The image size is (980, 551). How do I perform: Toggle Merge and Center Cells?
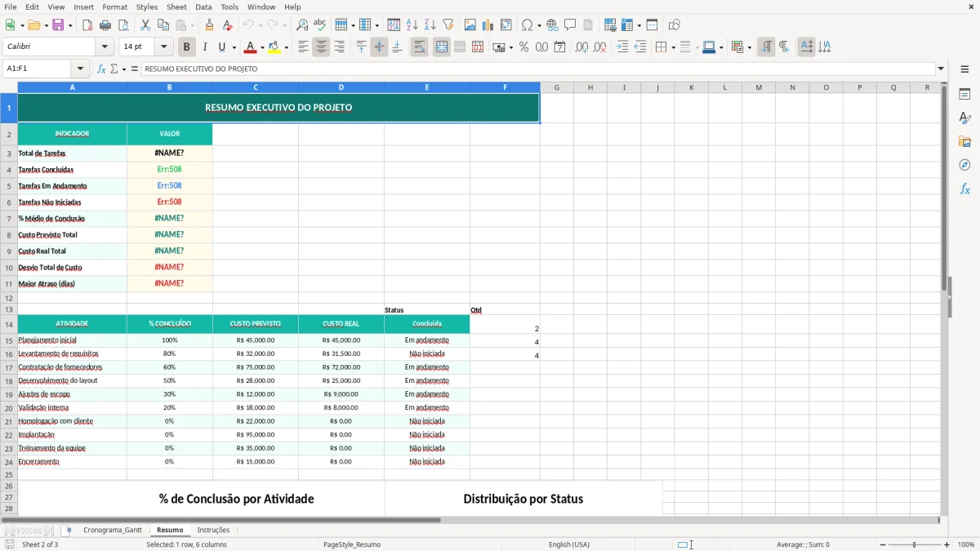point(442,47)
